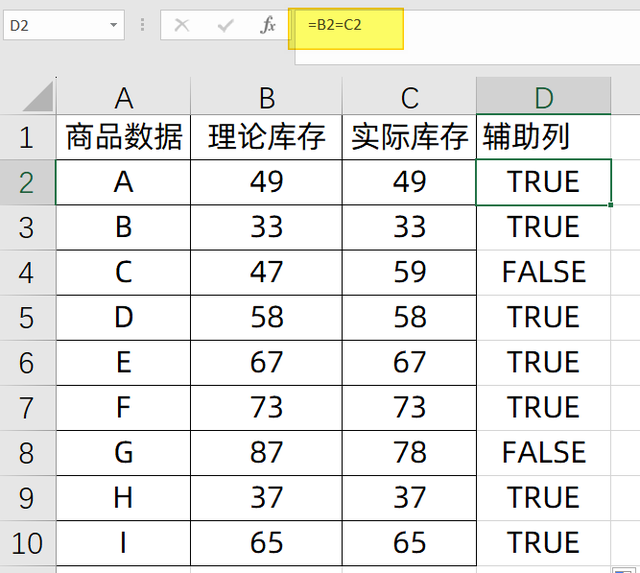Select cell B2 with value 49
Screen dimensions: 640x573
(x=266, y=182)
